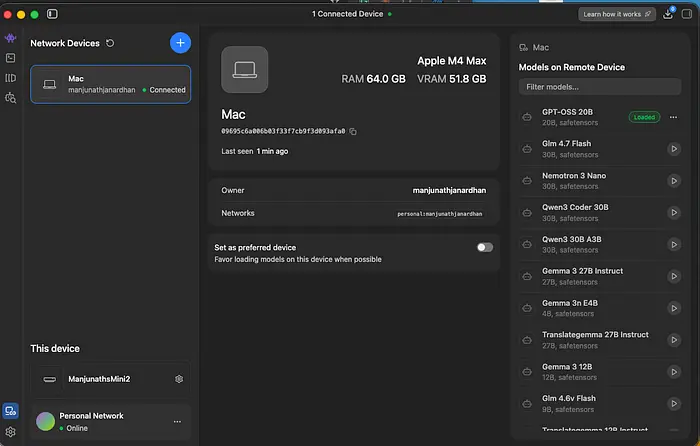
Task: Toggle Set as preferred device switch
Action: point(485,247)
